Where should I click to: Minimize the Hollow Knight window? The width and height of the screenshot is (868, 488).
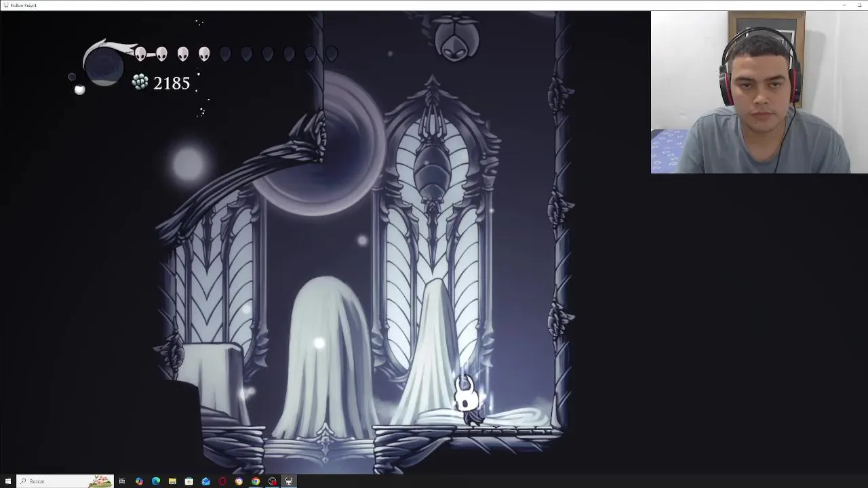tap(844, 5)
